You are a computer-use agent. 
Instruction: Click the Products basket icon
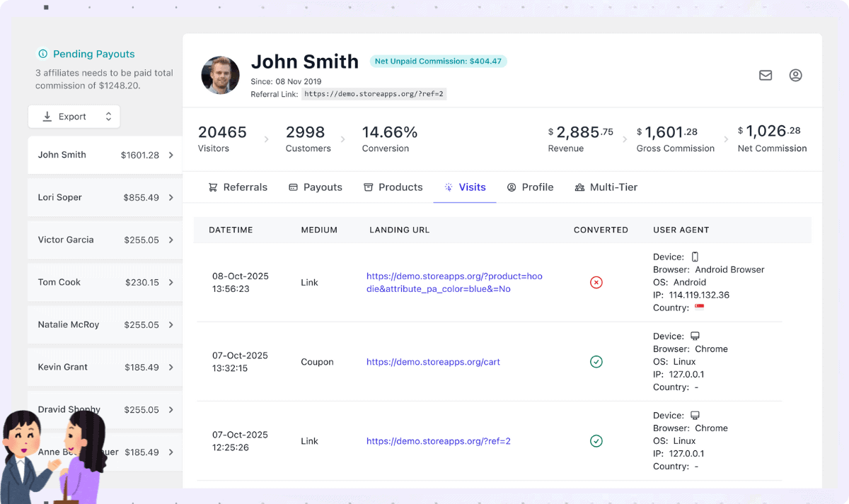[x=368, y=187]
